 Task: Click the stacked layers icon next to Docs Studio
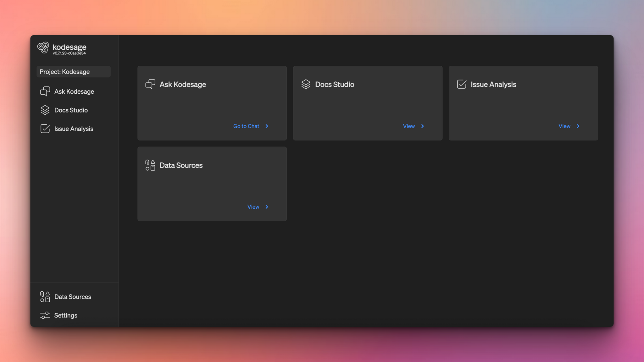coord(45,110)
